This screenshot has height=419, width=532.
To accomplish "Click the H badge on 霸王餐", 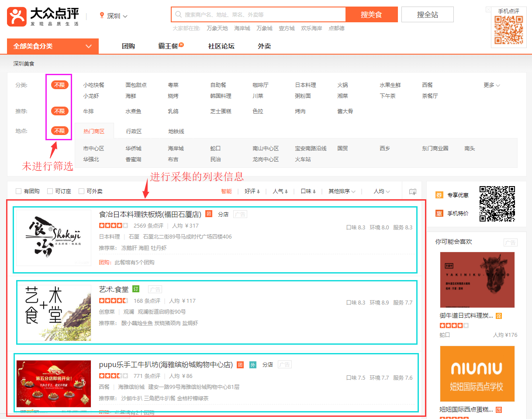I will (x=181, y=45).
